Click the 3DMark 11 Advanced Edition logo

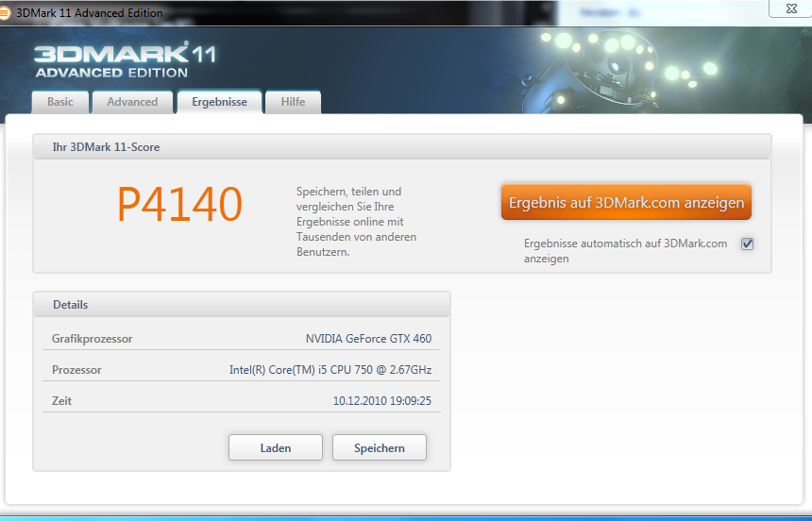pyautogui.click(x=125, y=60)
